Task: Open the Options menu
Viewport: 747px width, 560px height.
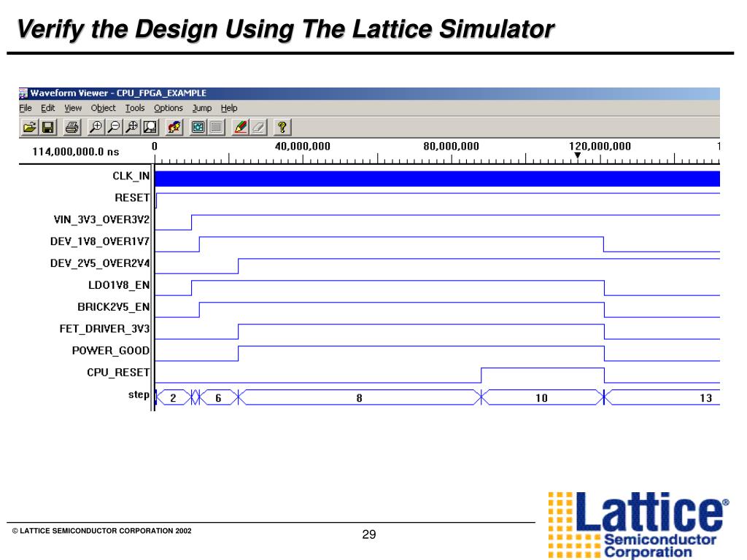Action: tap(169, 108)
